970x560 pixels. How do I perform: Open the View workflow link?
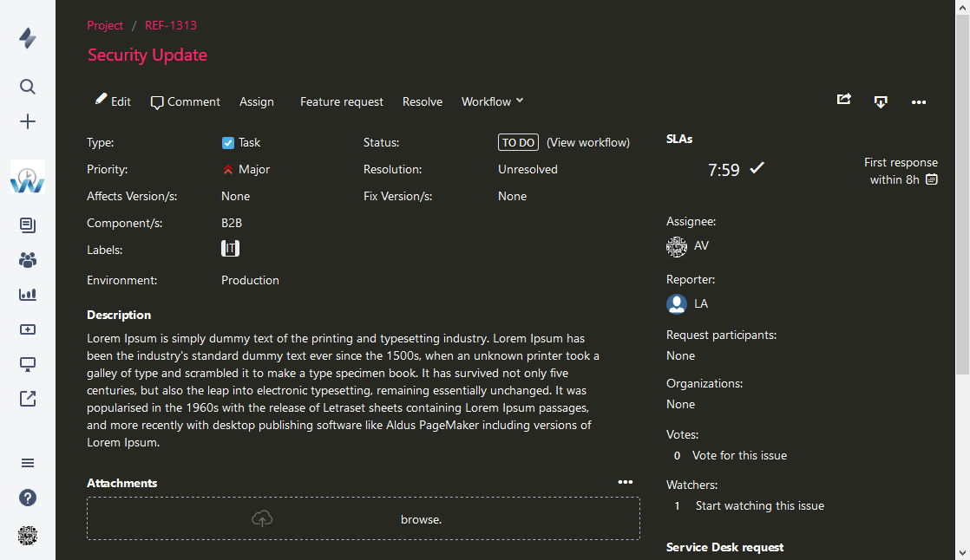point(587,142)
